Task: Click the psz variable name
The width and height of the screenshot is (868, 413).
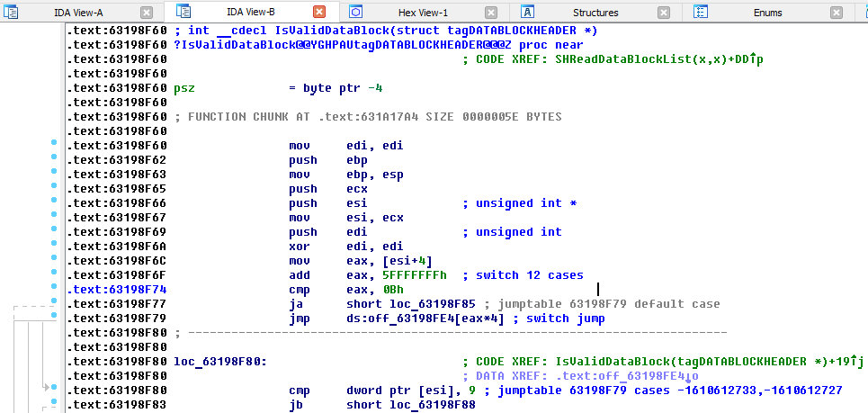Action: (184, 88)
